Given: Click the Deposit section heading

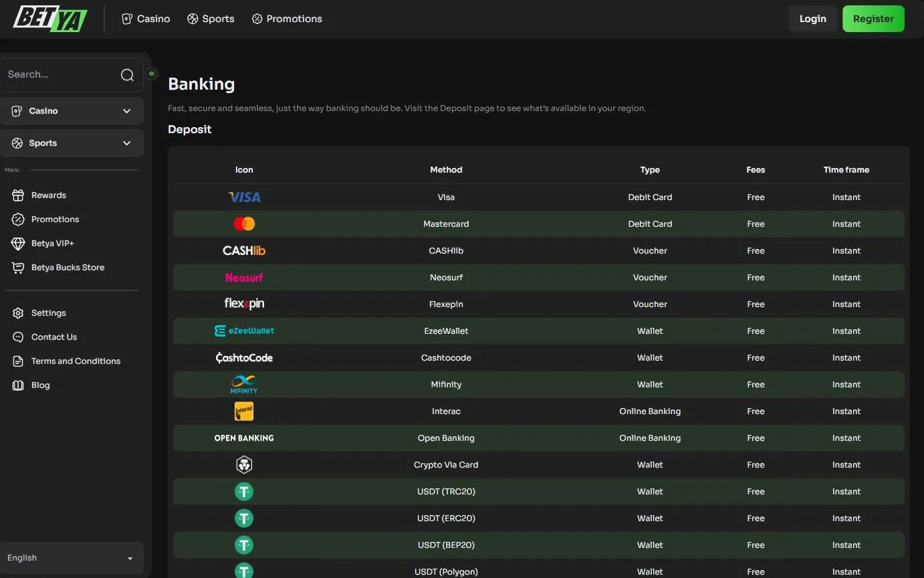Looking at the screenshot, I should (190, 130).
